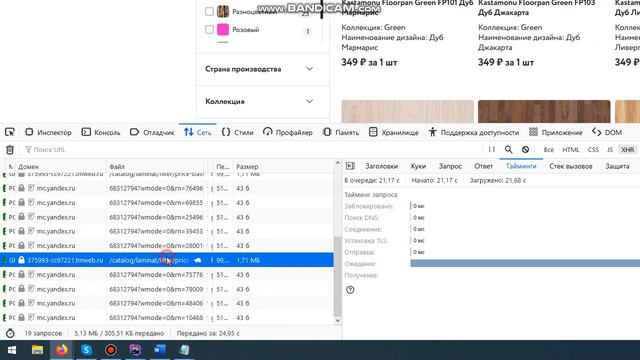
Task: Open product Kastamonu Floorpan Green FP101 link
Action: coord(407,7)
